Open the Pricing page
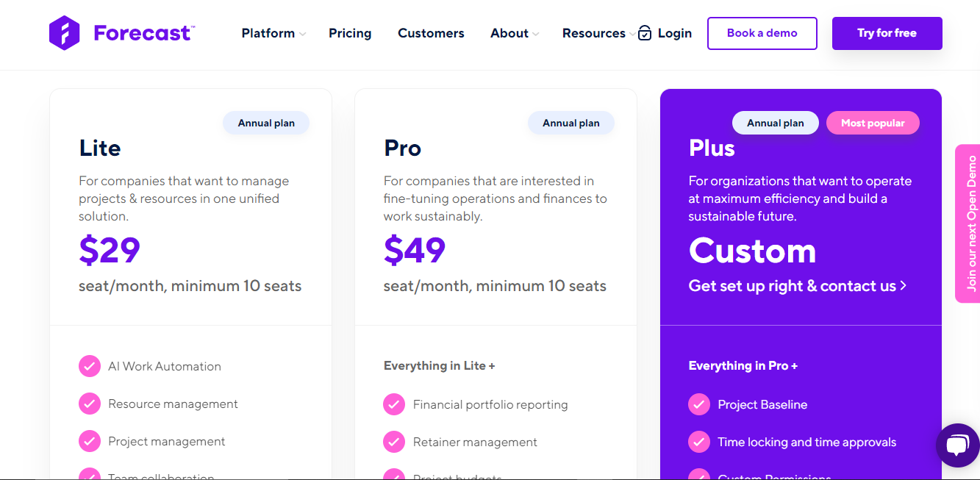 coord(350,33)
